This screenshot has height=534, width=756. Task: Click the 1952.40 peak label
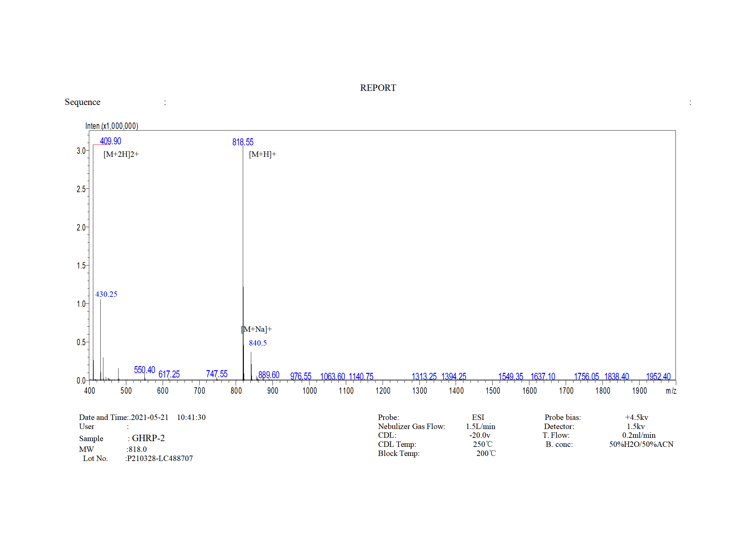658,376
